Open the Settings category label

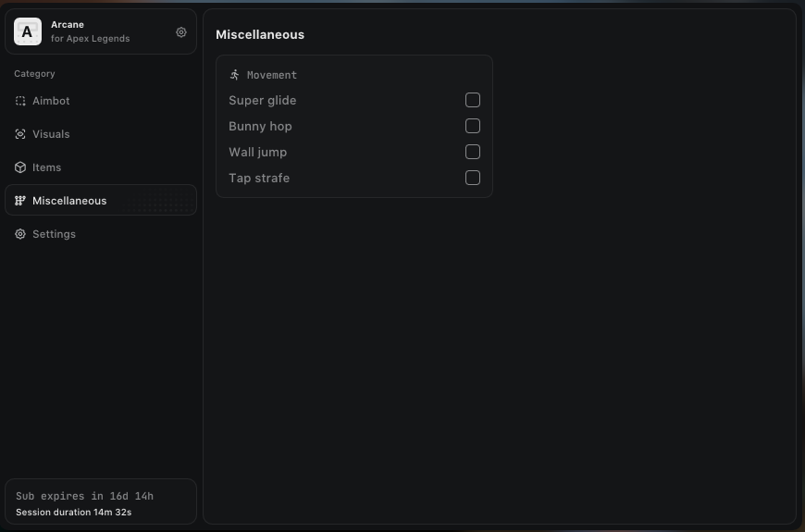54,234
